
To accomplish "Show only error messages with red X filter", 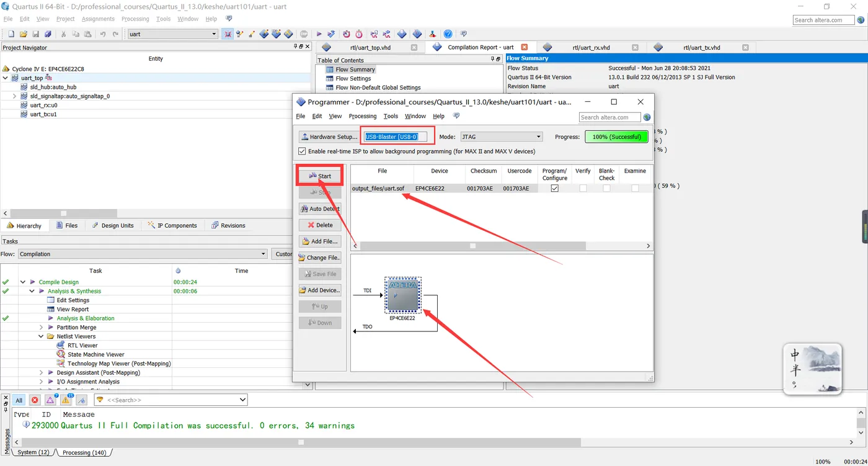I will 35,400.
